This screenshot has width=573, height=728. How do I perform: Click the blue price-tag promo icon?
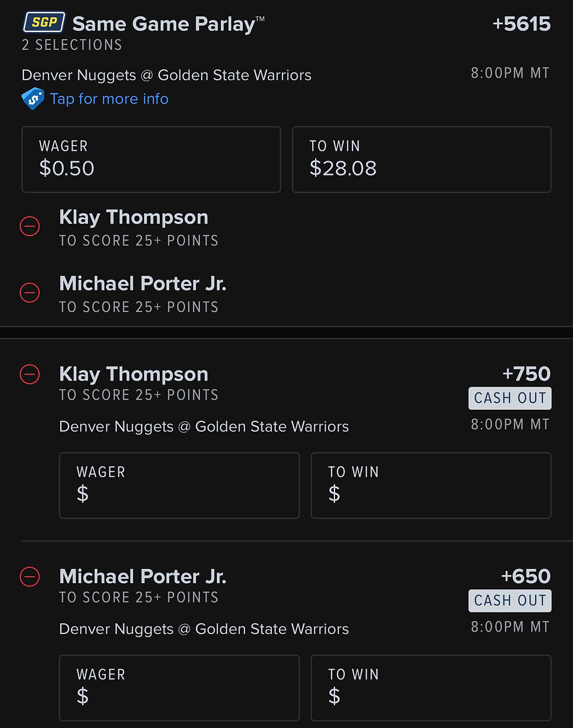(x=33, y=99)
